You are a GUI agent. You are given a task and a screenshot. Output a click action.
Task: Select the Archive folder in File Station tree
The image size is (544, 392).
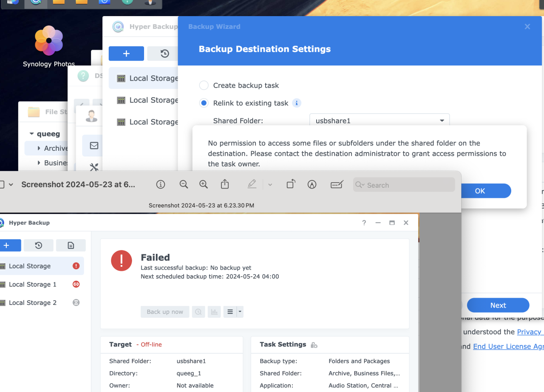(56, 148)
